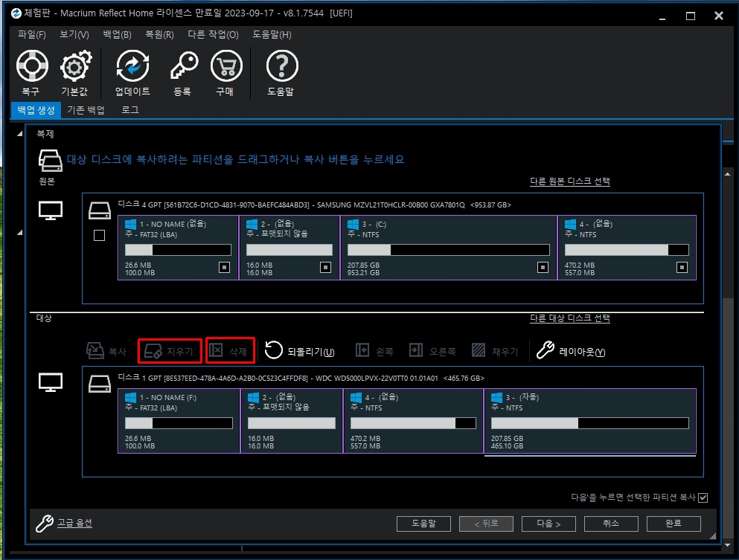Viewport: 739px width, 560px height.
Task: Click the Macrium Reflect title bar logo
Action: (16, 13)
